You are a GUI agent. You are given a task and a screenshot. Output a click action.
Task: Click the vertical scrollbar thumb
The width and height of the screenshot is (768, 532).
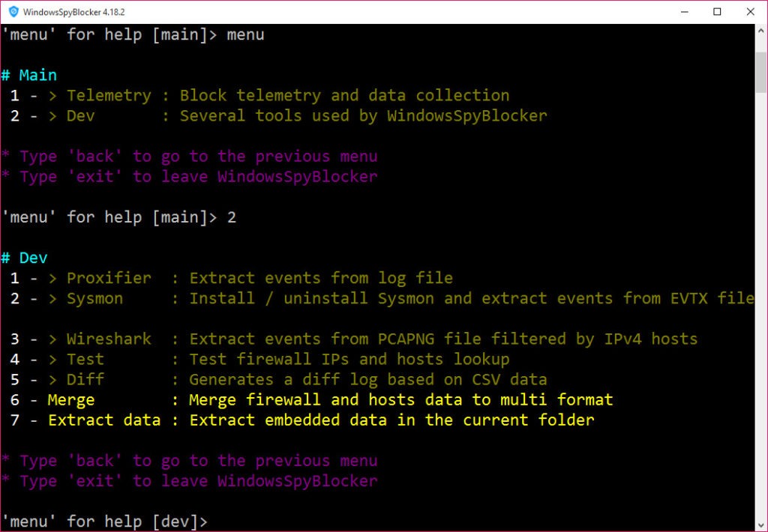[x=761, y=72]
